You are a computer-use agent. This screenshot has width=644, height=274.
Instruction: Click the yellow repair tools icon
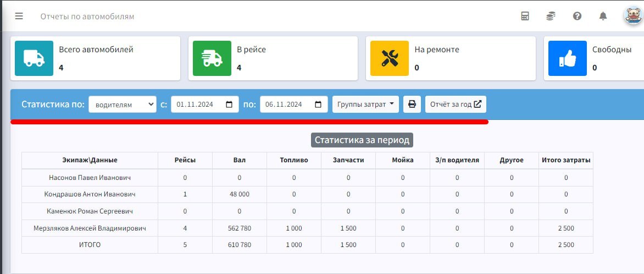[390, 58]
